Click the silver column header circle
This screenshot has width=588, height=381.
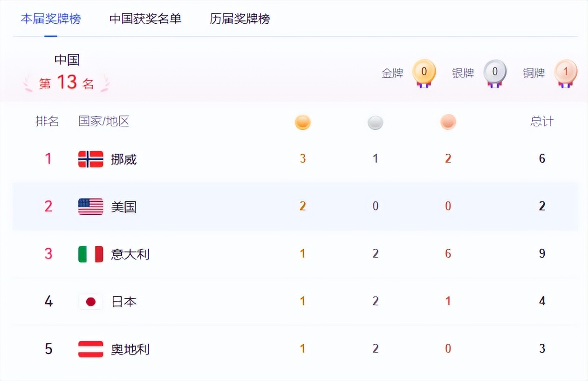(x=375, y=122)
